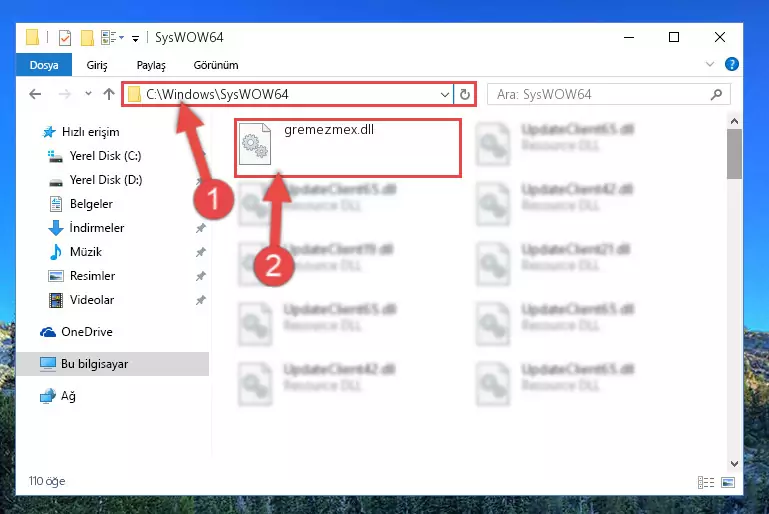Image resolution: width=769 pixels, height=514 pixels.
Task: Click the New Folder quick access icon
Action: 87,37
